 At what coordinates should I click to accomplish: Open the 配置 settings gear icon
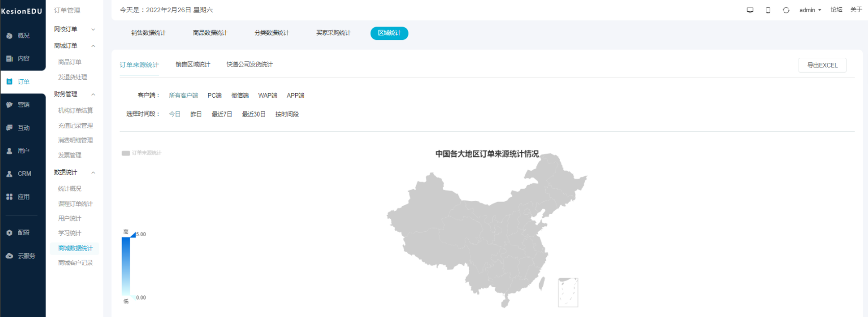coord(9,233)
